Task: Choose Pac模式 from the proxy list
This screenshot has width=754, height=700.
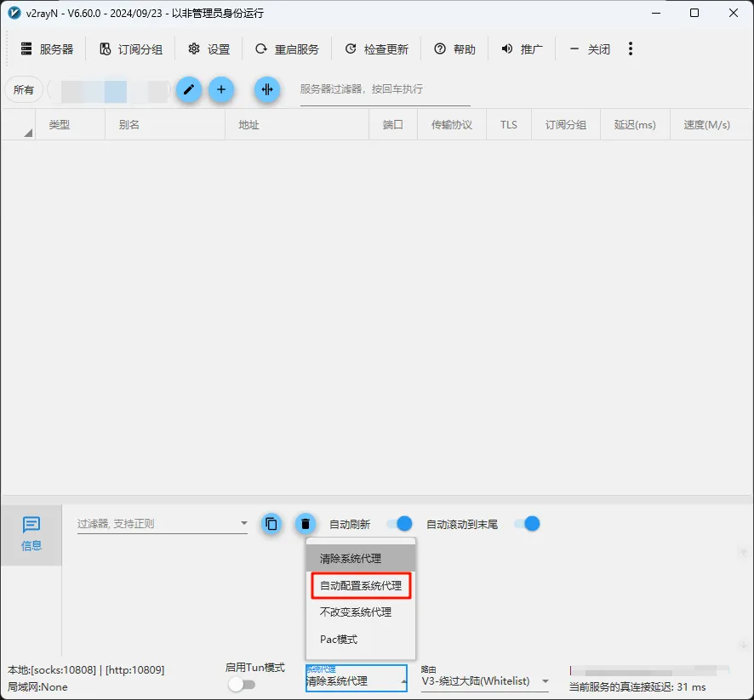Action: (x=361, y=640)
